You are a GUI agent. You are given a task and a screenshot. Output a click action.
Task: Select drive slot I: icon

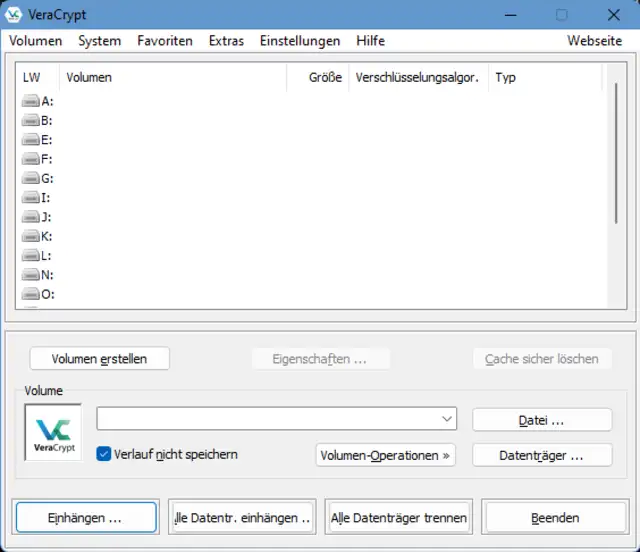click(31, 198)
